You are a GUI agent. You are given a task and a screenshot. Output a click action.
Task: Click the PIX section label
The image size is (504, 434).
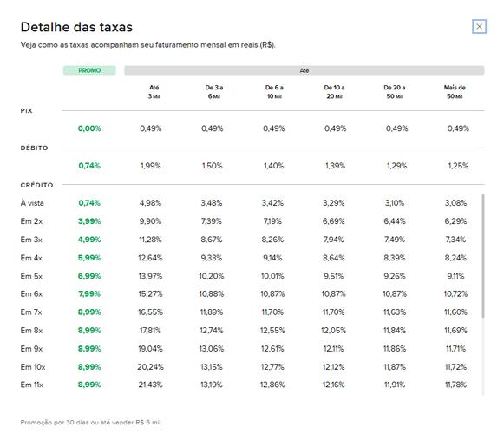point(26,111)
